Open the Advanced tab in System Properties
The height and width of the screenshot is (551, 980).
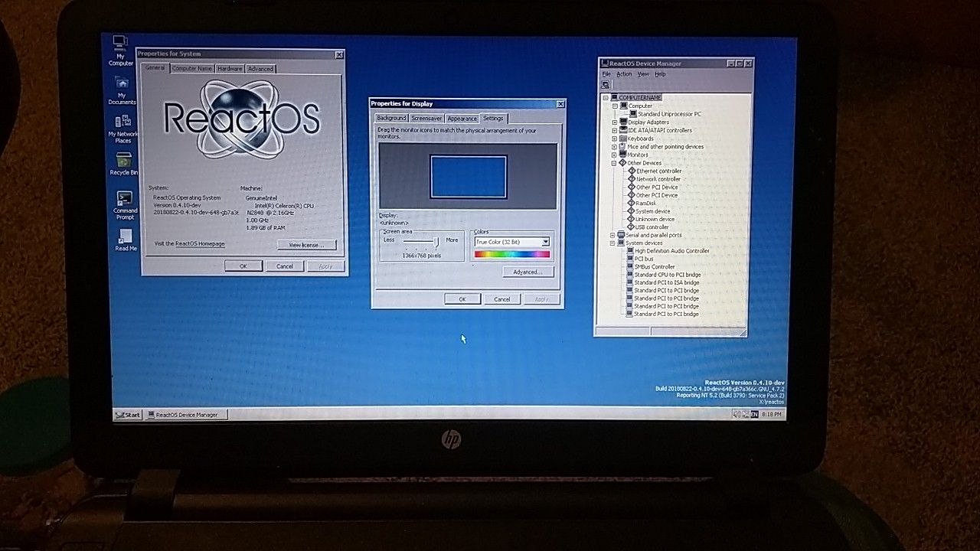(260, 69)
